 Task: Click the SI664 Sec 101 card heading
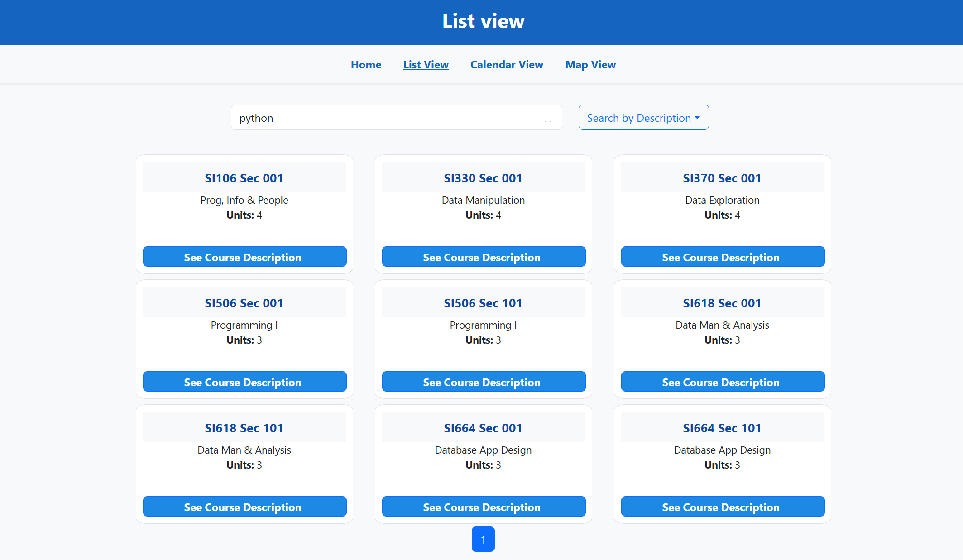(722, 428)
